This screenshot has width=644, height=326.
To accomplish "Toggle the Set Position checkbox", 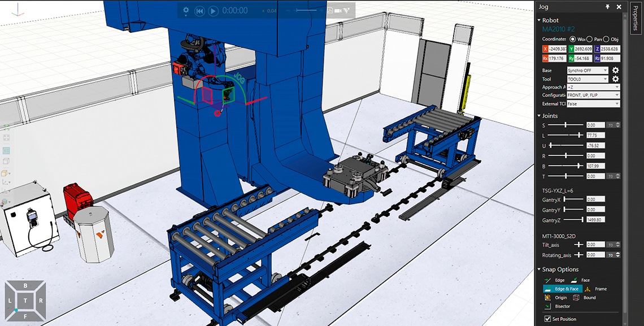I will pyautogui.click(x=547, y=319).
